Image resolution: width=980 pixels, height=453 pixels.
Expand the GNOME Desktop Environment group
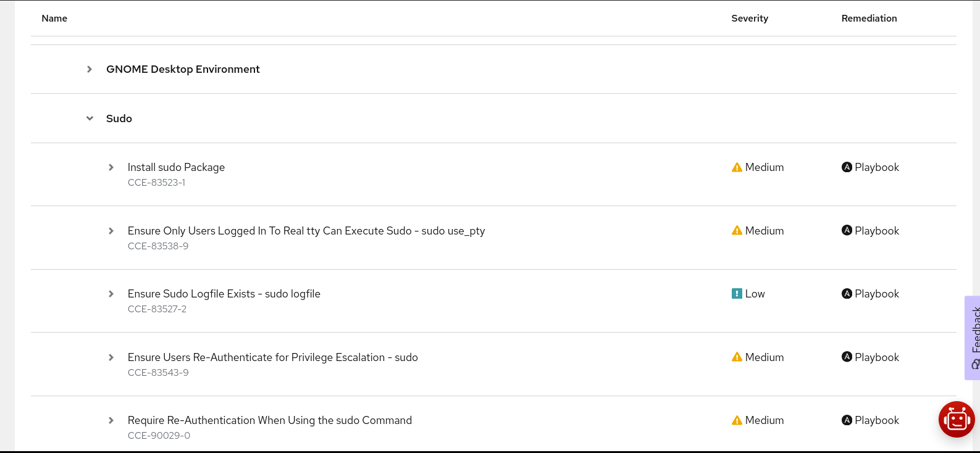point(90,69)
